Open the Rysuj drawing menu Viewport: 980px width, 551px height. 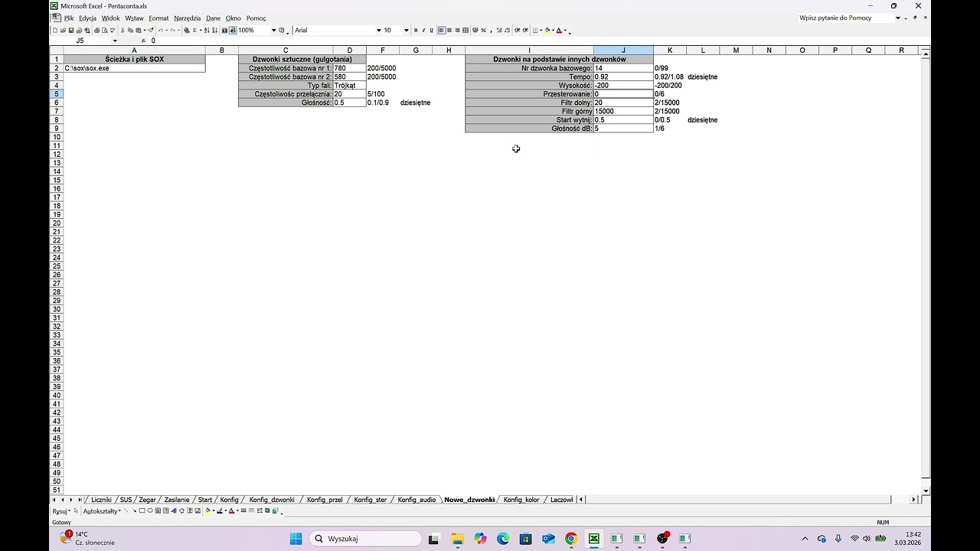coord(61,510)
